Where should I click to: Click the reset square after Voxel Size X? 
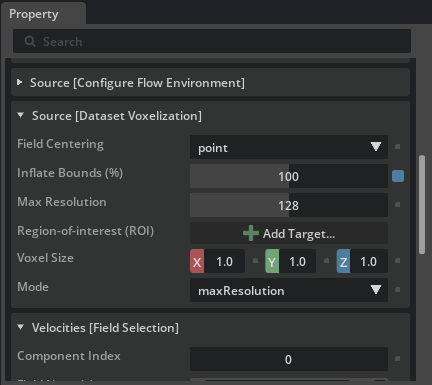(x=255, y=261)
